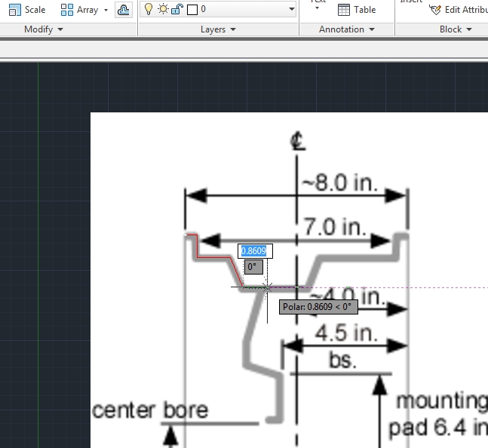488x448 pixels.
Task: Select the Array tool
Action: (79, 10)
